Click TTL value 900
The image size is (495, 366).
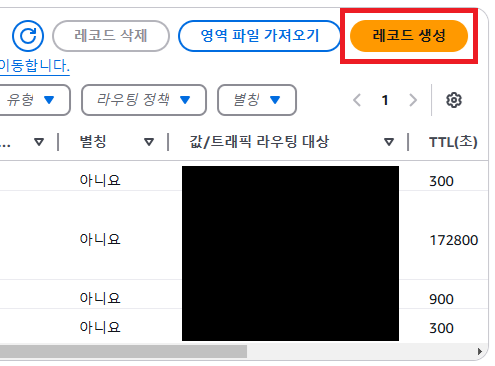441,299
